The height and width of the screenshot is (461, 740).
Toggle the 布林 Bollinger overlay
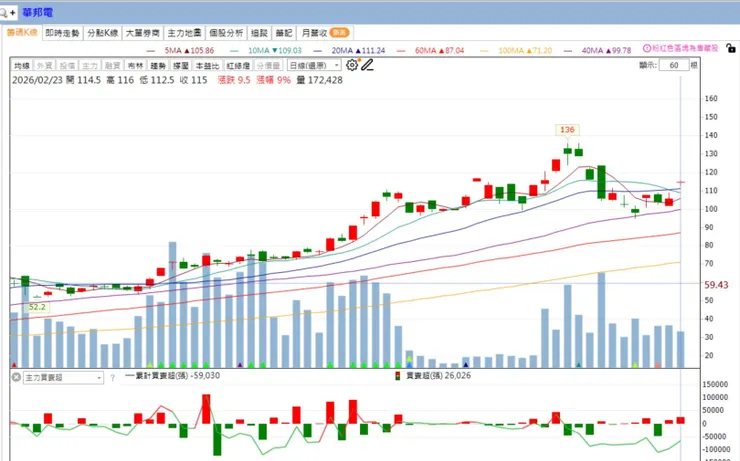pyautogui.click(x=135, y=66)
